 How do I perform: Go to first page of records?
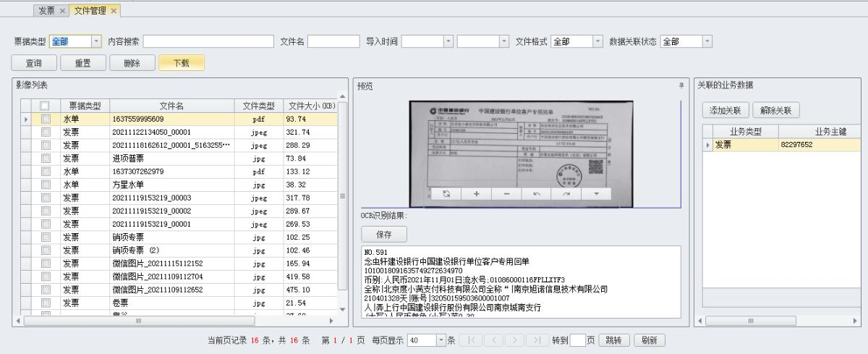(469, 340)
